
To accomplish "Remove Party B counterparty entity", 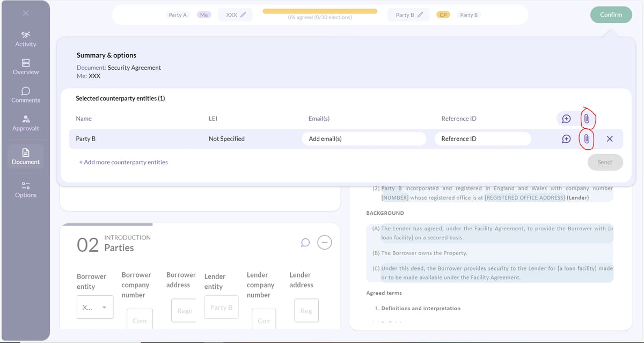I will click(x=610, y=139).
